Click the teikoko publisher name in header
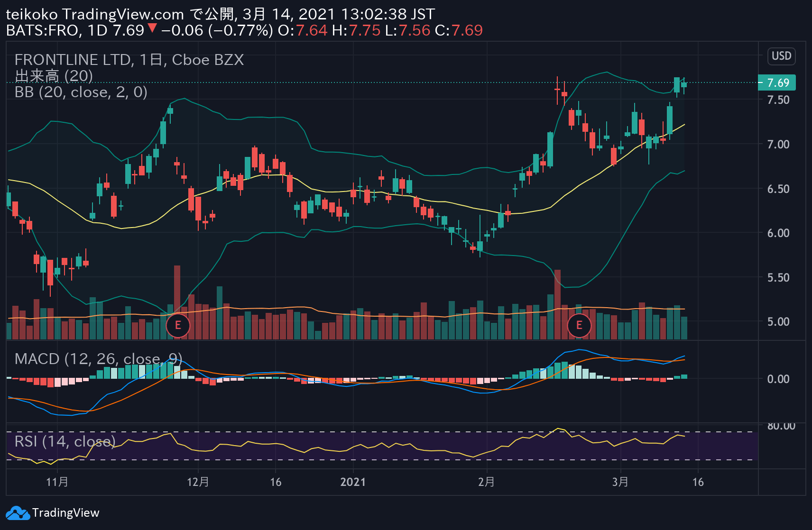The image size is (812, 530). pyautogui.click(x=32, y=14)
